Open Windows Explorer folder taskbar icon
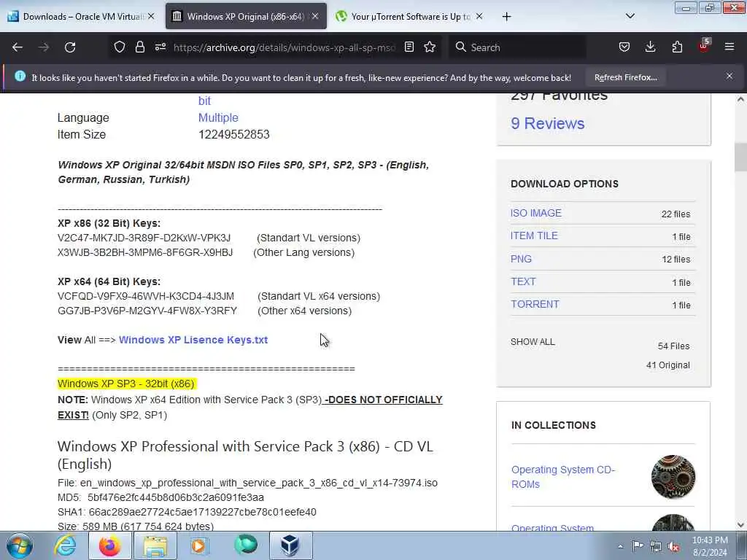 point(155,545)
